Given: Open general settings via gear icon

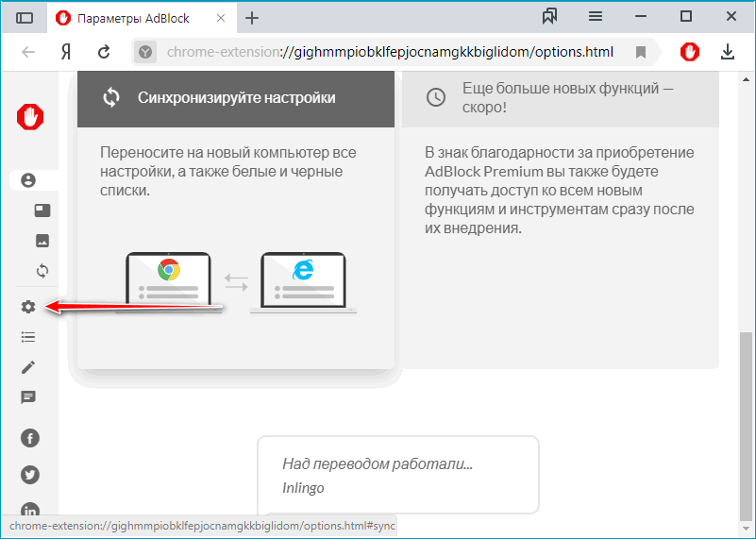Looking at the screenshot, I should coord(28,307).
